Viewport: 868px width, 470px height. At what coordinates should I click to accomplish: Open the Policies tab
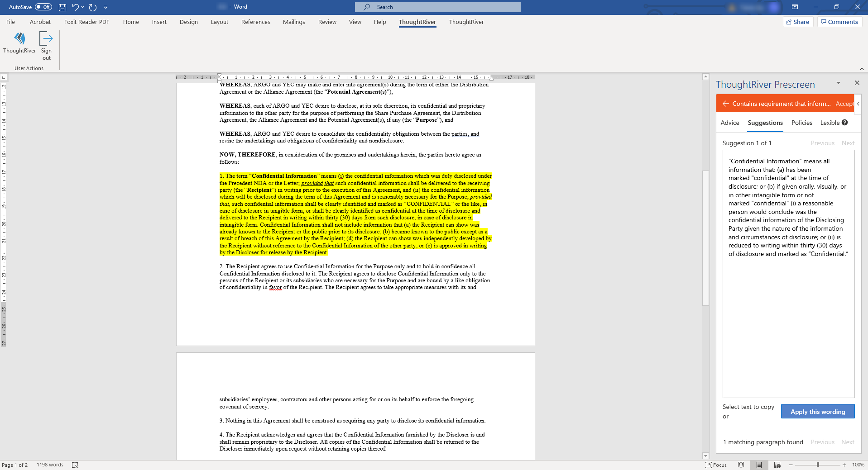point(802,123)
